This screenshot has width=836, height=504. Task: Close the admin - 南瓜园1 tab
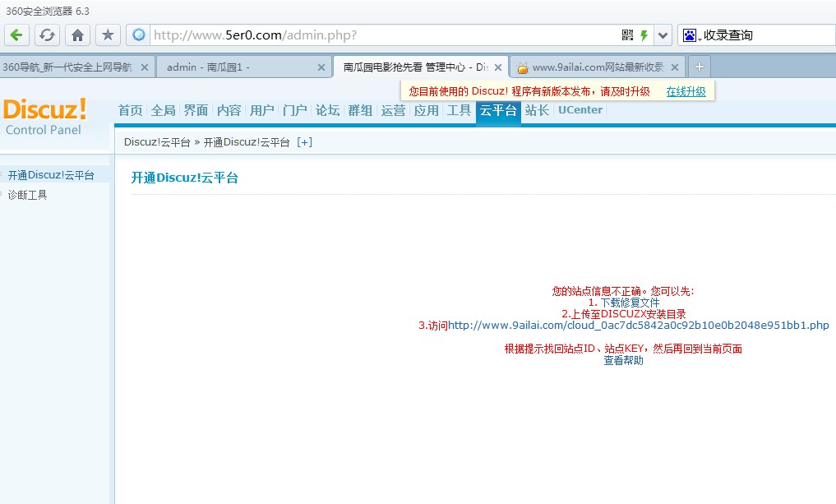[321, 67]
